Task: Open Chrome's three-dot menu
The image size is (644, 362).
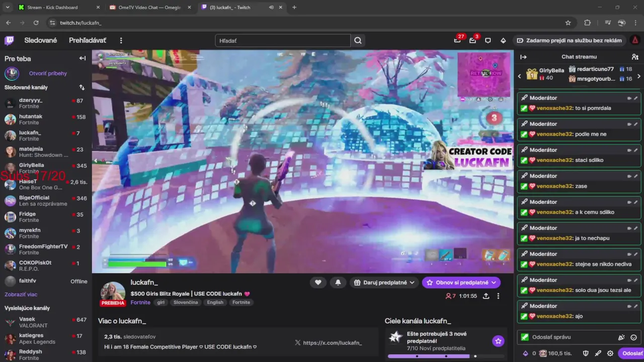Action: (x=636, y=23)
